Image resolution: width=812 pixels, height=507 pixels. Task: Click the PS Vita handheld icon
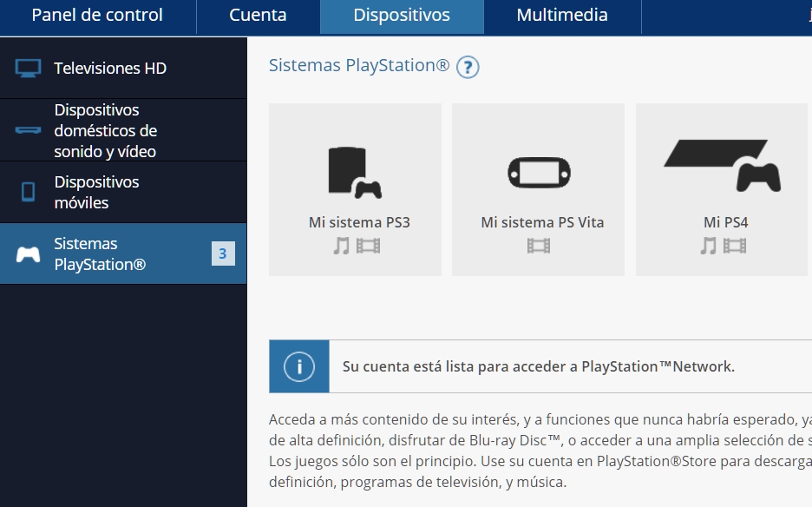pos(538,172)
